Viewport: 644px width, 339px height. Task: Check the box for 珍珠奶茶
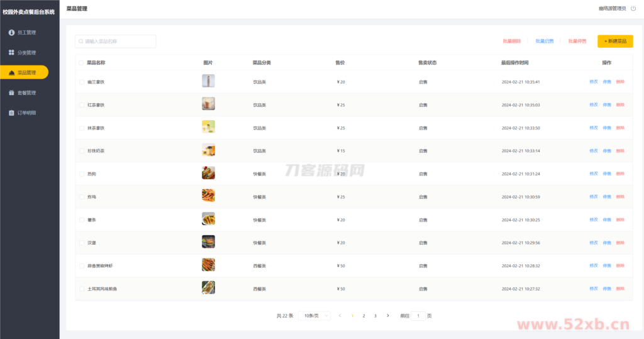tap(81, 151)
